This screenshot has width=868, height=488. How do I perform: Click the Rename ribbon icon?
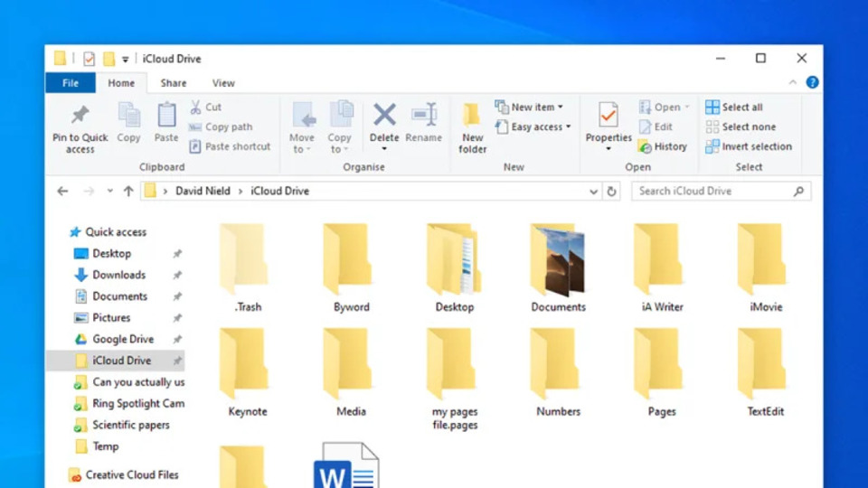(424, 115)
